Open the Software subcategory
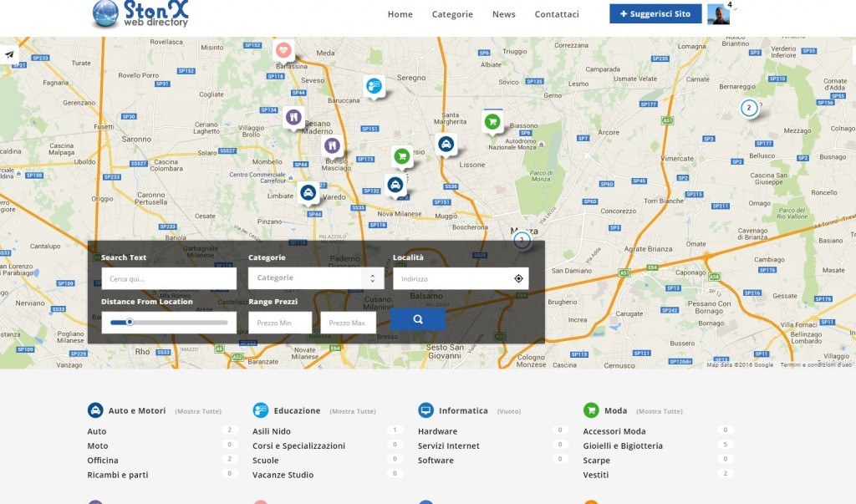 [436, 461]
